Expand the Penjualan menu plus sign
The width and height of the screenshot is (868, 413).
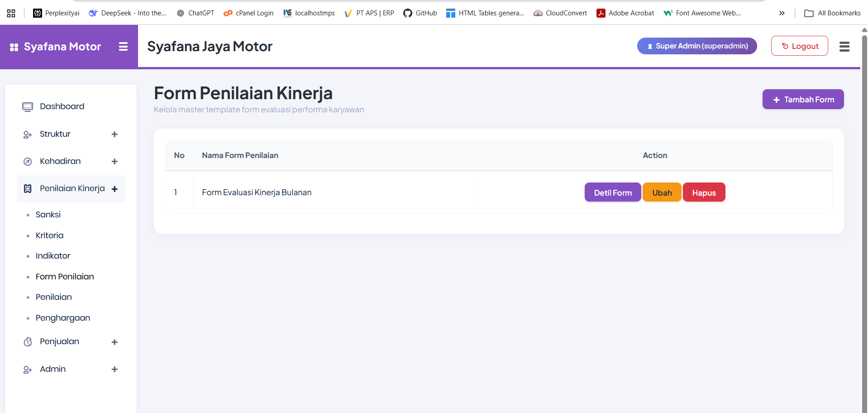[114, 342]
